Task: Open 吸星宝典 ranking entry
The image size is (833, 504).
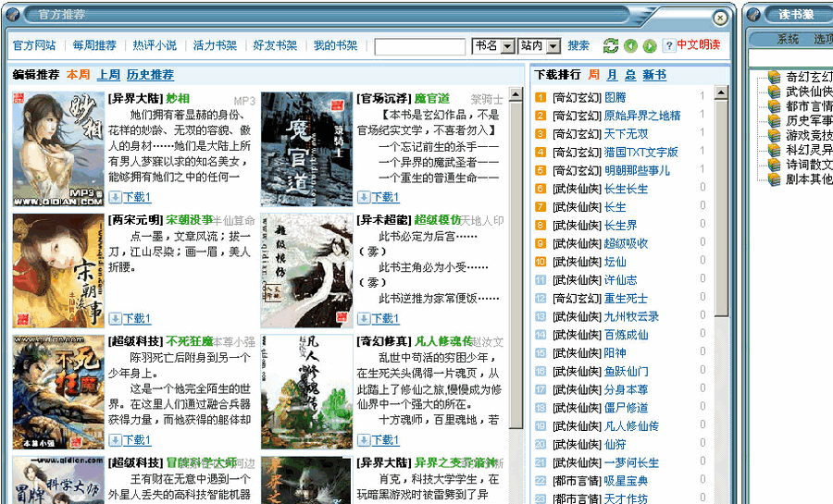Action: tap(626, 481)
